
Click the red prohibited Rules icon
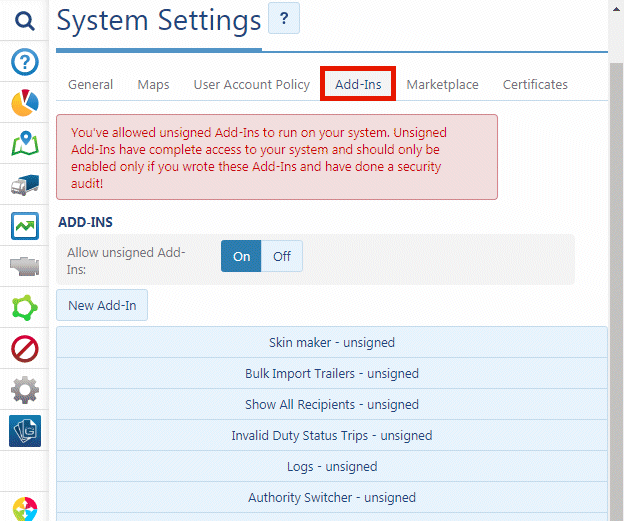click(x=25, y=348)
